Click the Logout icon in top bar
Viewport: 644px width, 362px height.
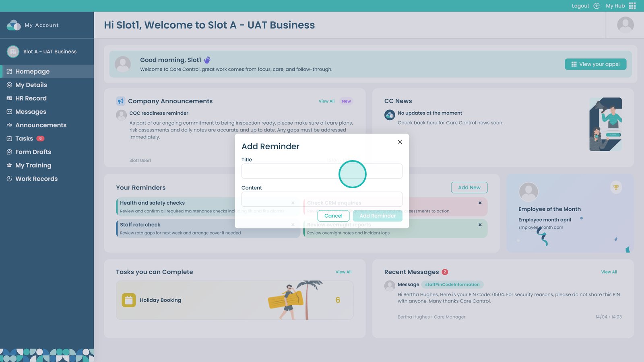click(x=597, y=6)
